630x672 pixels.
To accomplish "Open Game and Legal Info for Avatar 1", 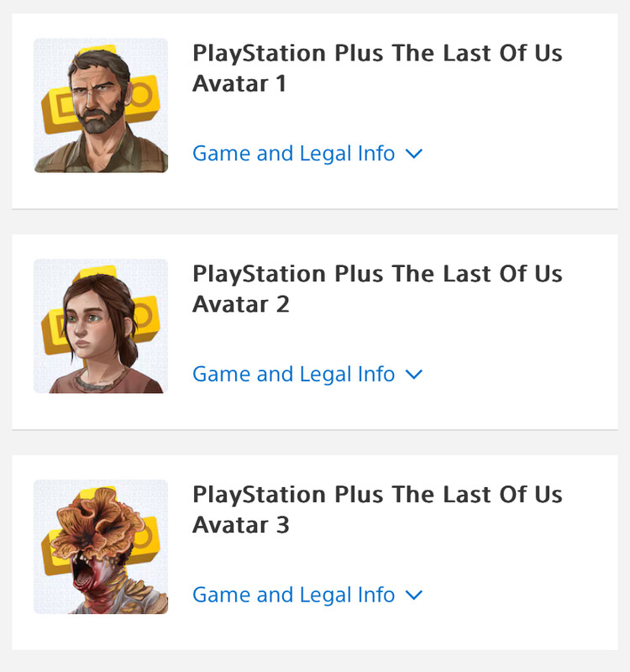I will click(x=293, y=154).
